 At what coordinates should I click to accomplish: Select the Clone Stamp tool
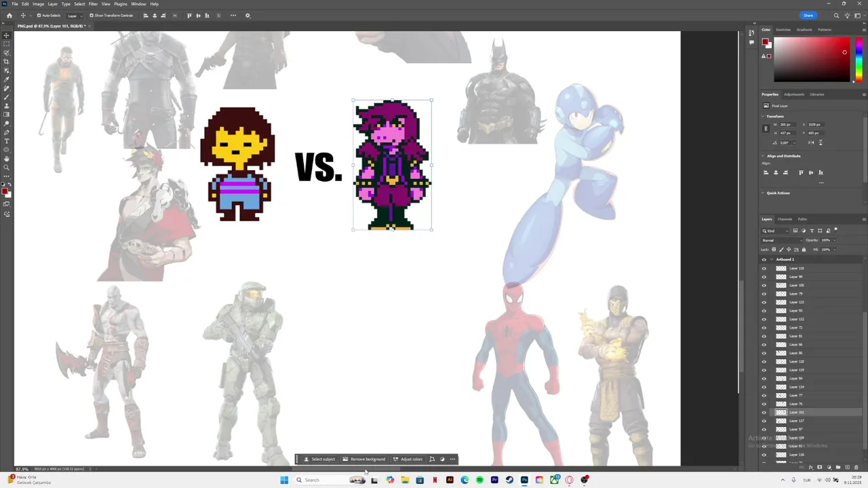[7, 106]
